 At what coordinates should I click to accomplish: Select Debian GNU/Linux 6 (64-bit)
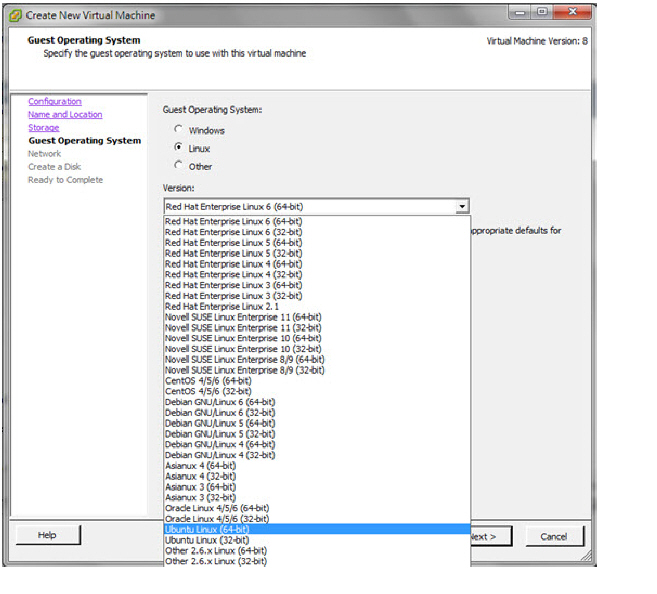[x=317, y=402]
